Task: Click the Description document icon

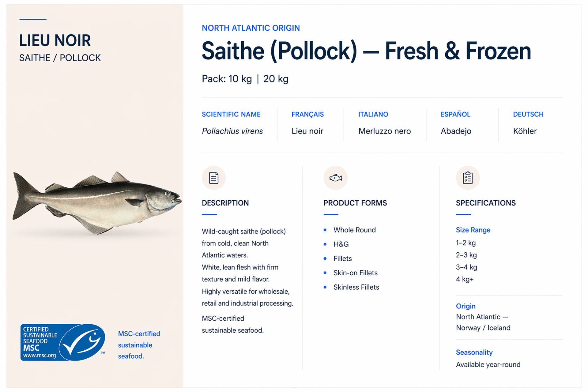Action: tap(213, 178)
